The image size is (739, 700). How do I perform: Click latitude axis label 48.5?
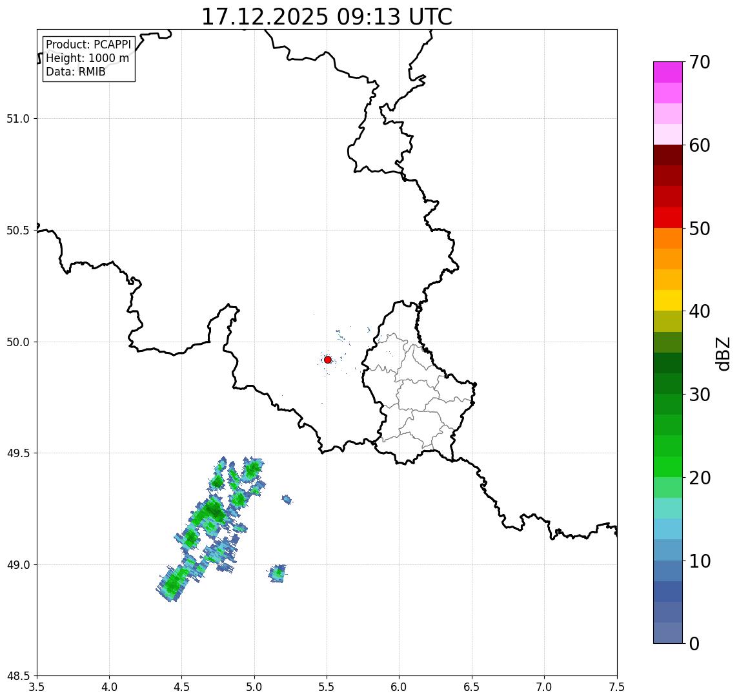[18, 676]
